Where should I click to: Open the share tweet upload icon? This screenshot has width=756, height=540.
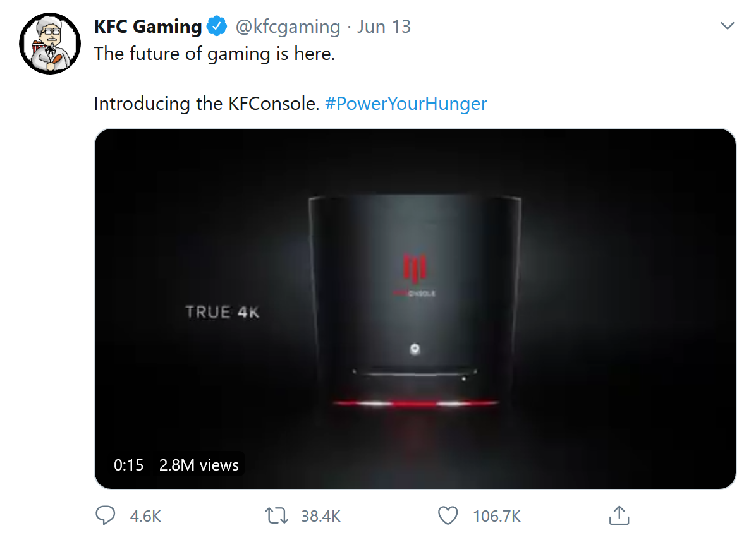[619, 515]
